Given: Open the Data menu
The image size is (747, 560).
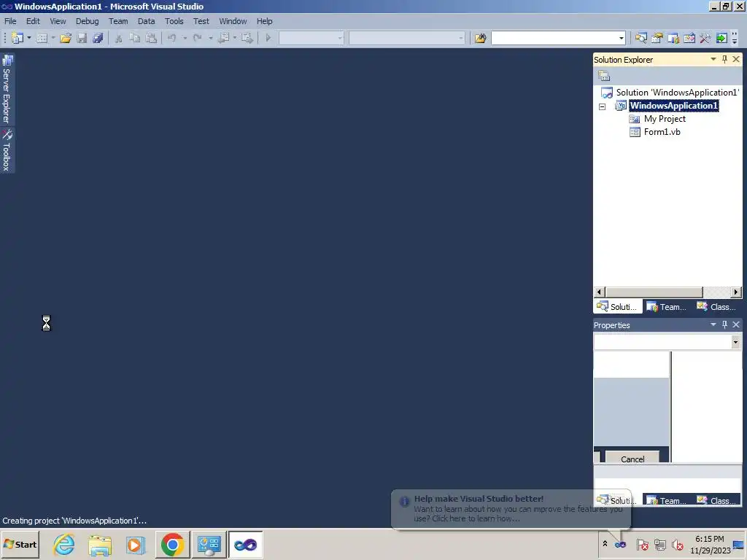Looking at the screenshot, I should [146, 21].
